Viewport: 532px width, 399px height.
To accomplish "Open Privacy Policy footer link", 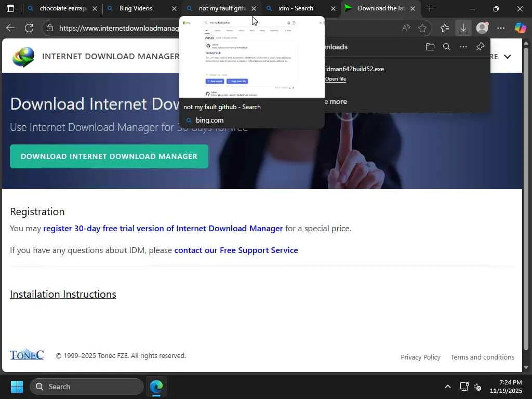I will pos(420,357).
